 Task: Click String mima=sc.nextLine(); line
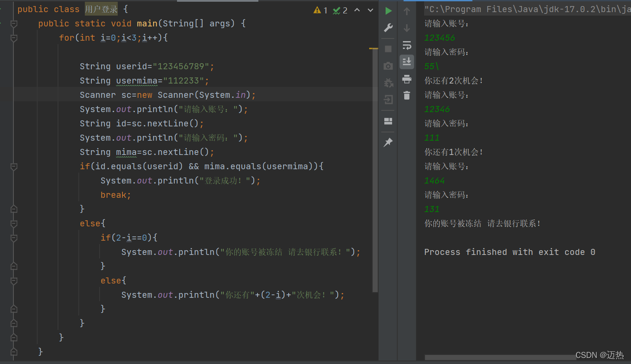pyautogui.click(x=147, y=152)
